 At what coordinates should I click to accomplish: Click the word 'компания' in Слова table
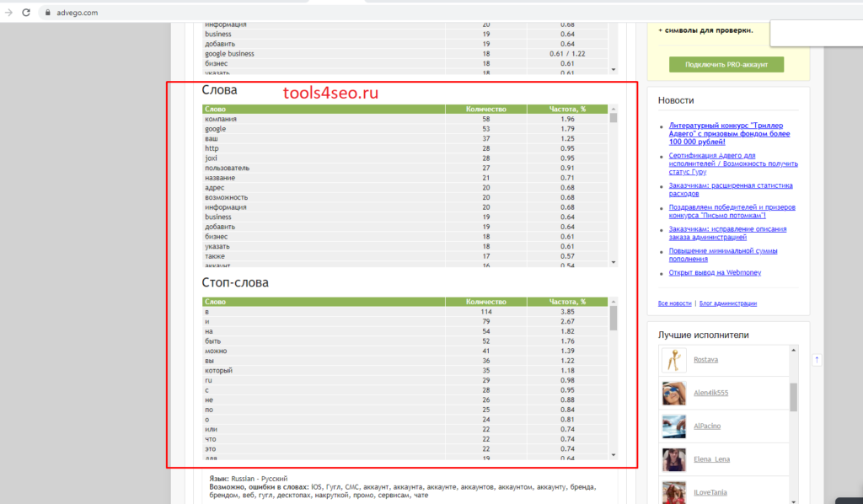(x=221, y=119)
